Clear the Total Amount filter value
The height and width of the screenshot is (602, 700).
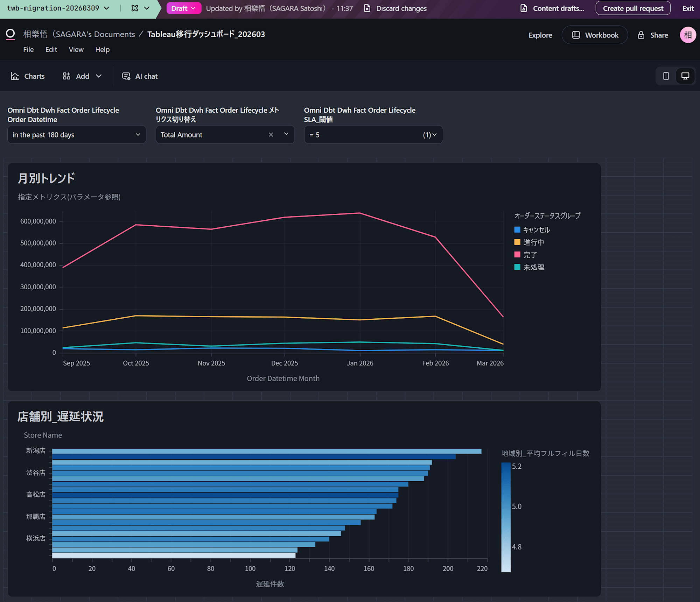pos(271,135)
